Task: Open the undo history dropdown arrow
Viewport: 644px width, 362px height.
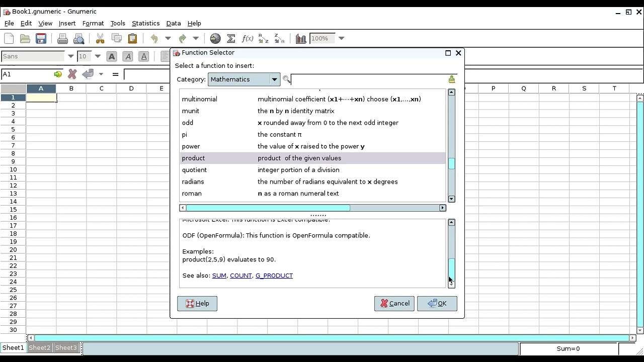Action: tap(168, 38)
